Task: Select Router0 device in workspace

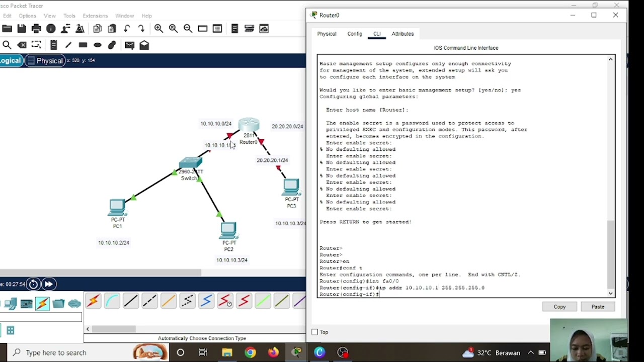Action: tap(249, 126)
